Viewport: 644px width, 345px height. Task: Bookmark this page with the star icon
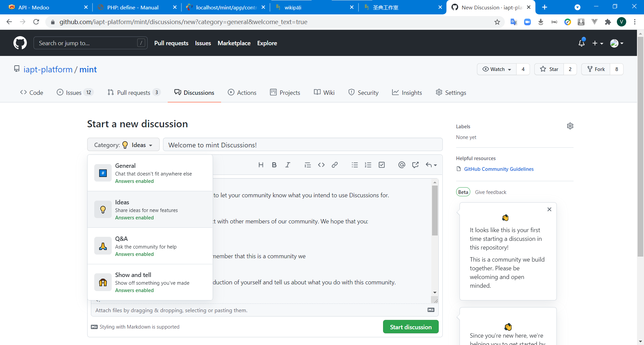click(x=497, y=22)
